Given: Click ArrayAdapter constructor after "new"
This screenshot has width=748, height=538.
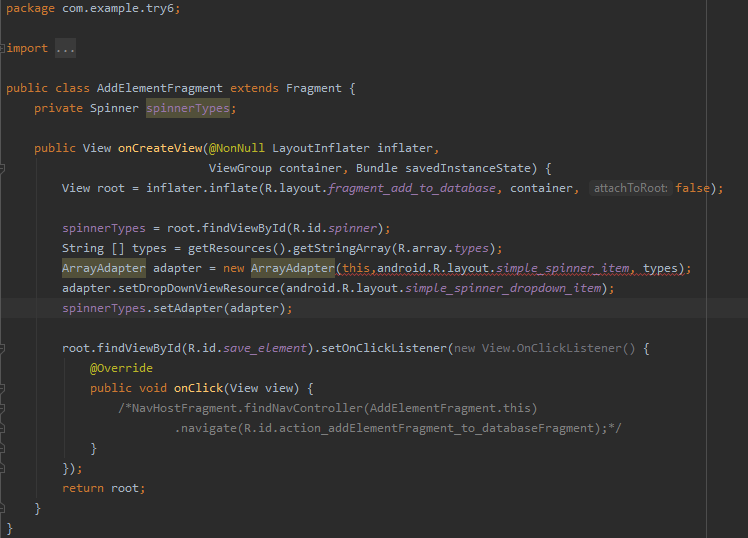Looking at the screenshot, I should point(293,269).
